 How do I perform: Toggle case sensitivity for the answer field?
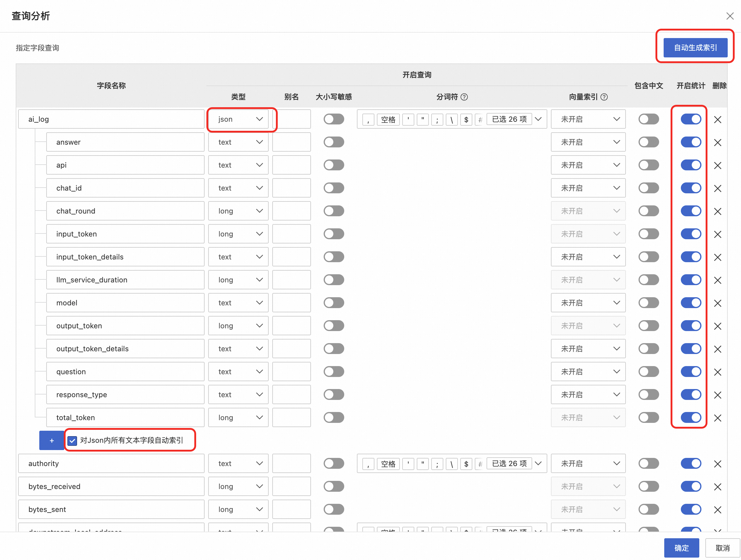pyautogui.click(x=334, y=142)
